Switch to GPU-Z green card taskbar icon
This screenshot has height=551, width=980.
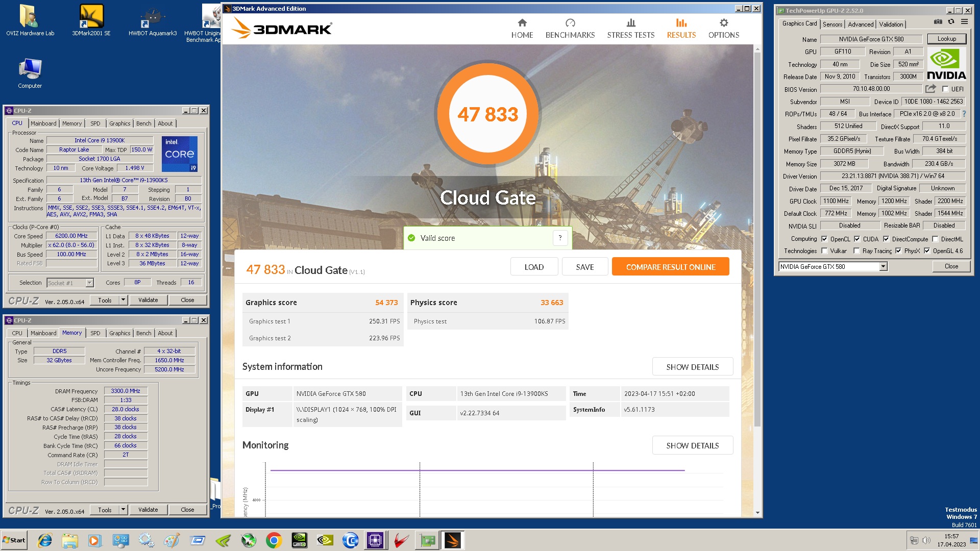pos(427,540)
